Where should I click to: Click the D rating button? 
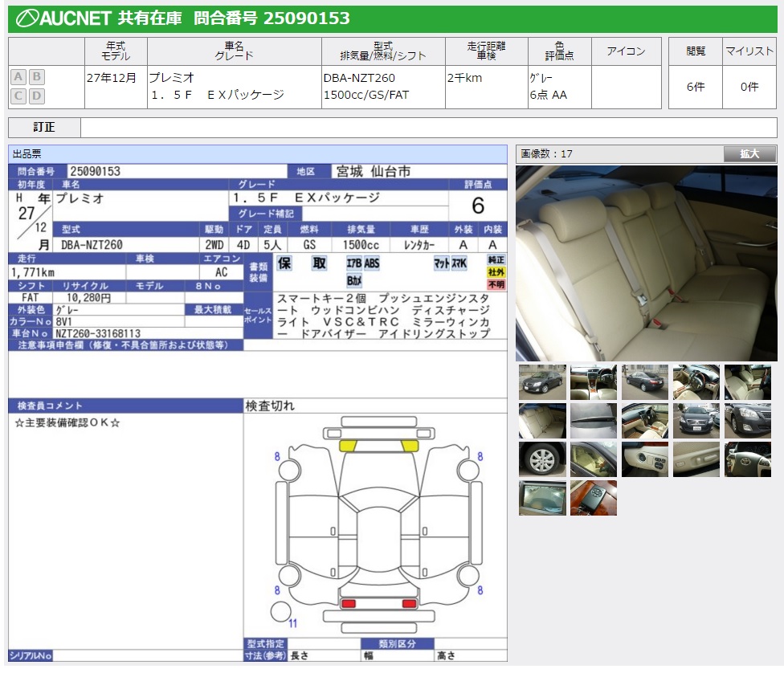click(36, 96)
